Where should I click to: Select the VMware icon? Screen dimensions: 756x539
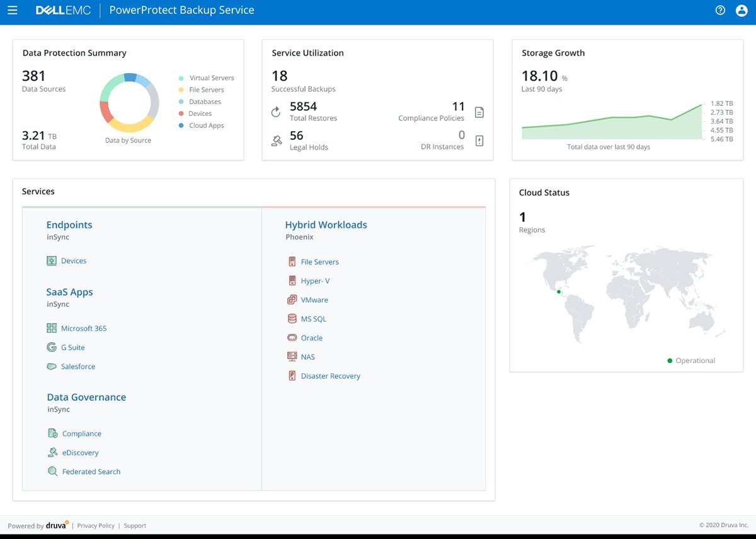pyautogui.click(x=291, y=299)
